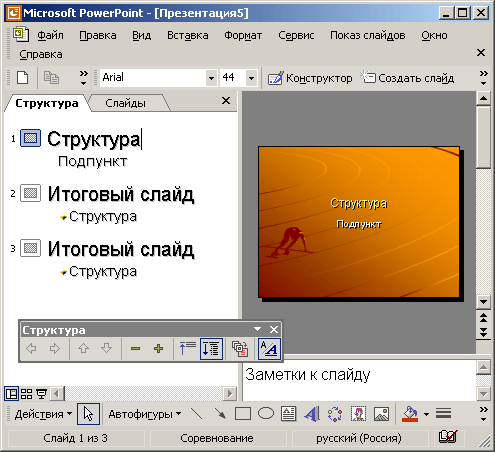The width and height of the screenshot is (495, 452).
Task: Click the Summary Slide icon
Action: click(240, 349)
